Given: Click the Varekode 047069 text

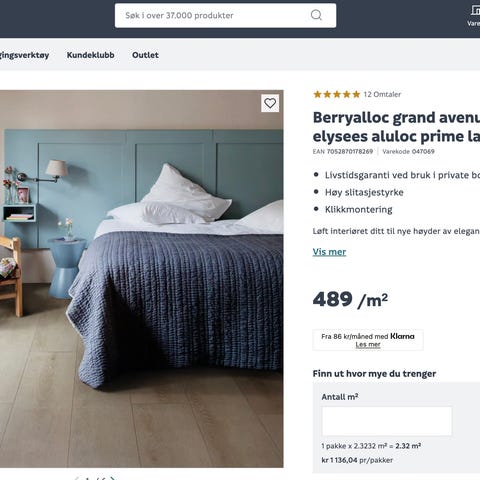Looking at the screenshot, I should [408, 151].
